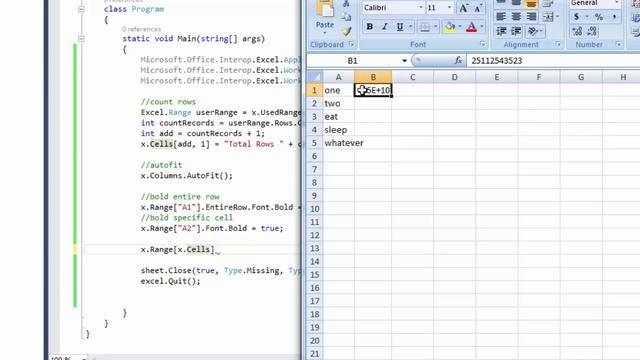
Task: Click the Align Text Left icon
Action: (x=501, y=16)
